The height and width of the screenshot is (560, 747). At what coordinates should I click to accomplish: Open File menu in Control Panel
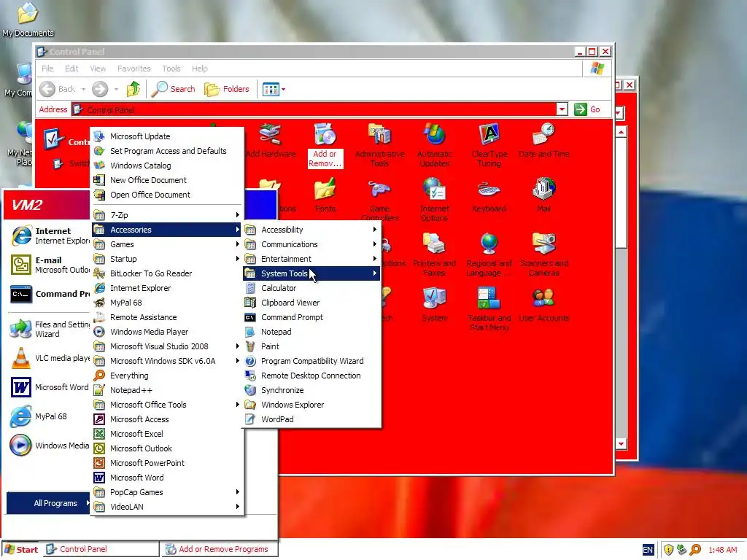[47, 69]
